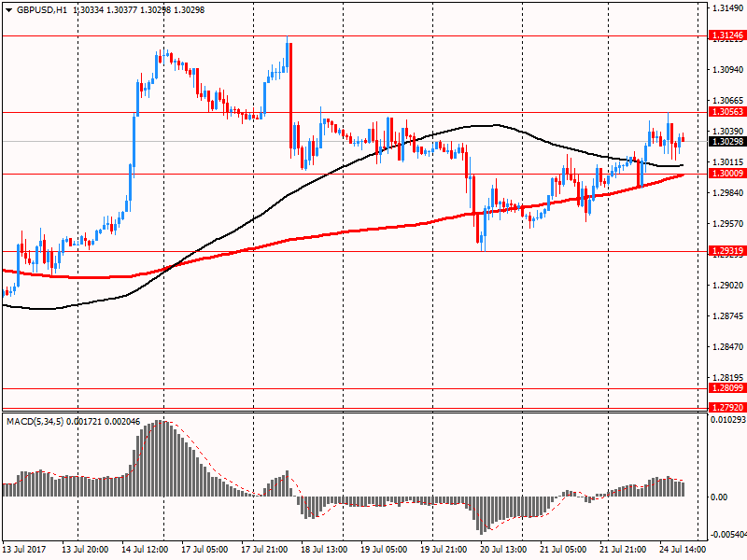The width and height of the screenshot is (747, 560).
Task: Select the 1.30940 price scale value
Action: point(728,69)
